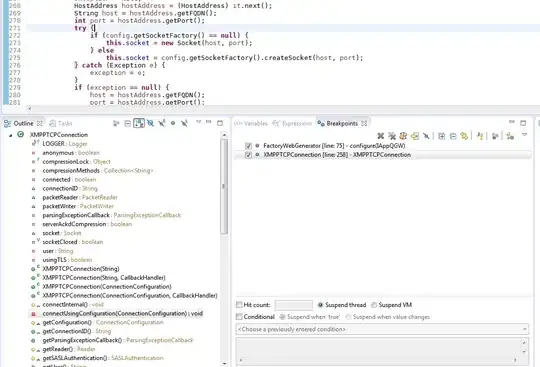Screen dimensions: 540x367
Task: Enable the Hit count checkbox
Action: (x=239, y=305)
